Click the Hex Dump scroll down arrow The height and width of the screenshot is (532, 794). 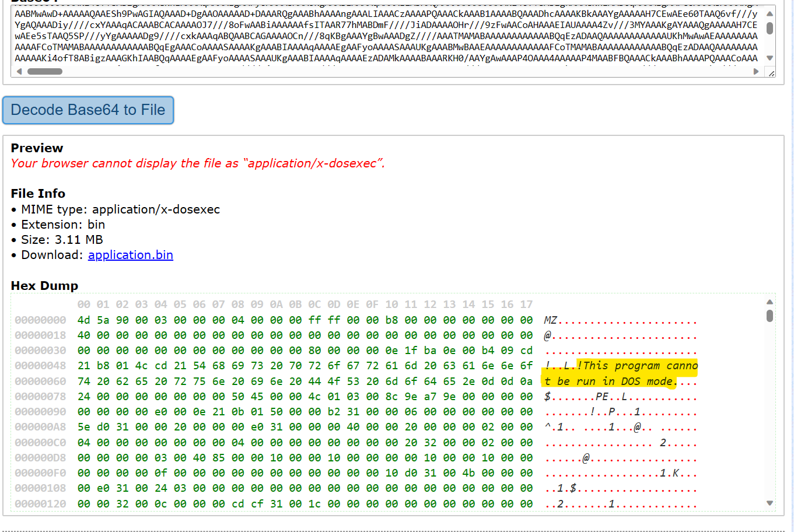[769, 503]
